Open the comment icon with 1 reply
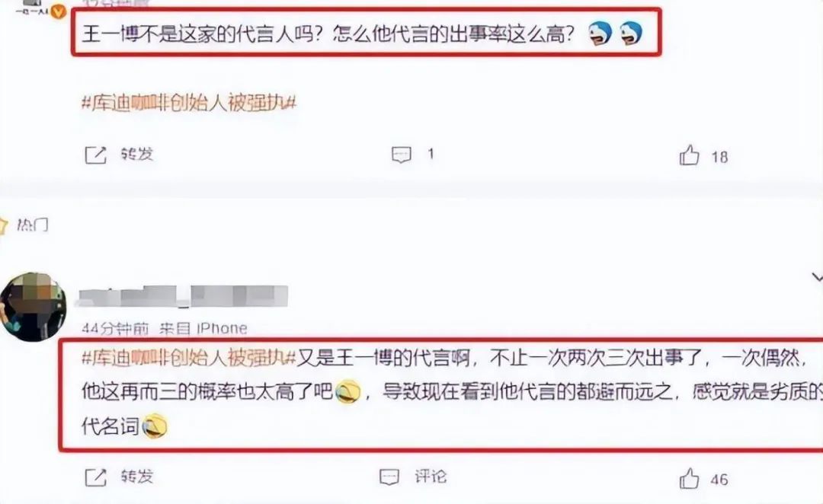Image resolution: width=823 pixels, height=504 pixels. pyautogui.click(x=402, y=155)
